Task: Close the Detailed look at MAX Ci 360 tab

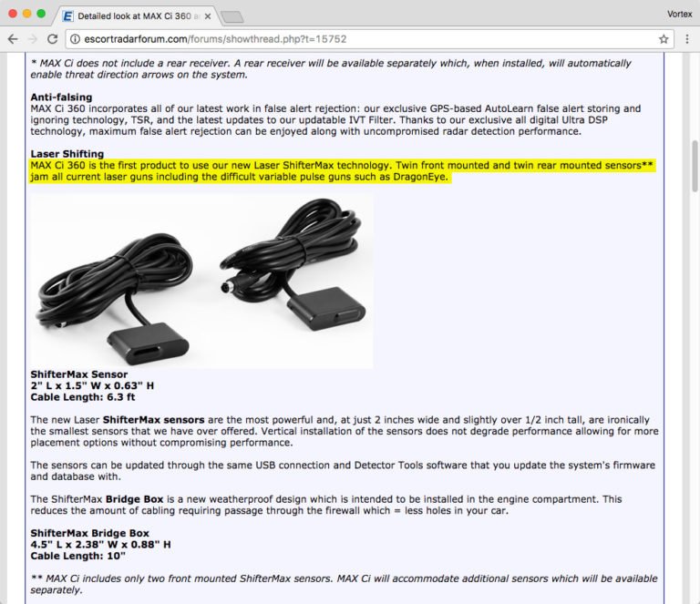Action: coord(208,16)
